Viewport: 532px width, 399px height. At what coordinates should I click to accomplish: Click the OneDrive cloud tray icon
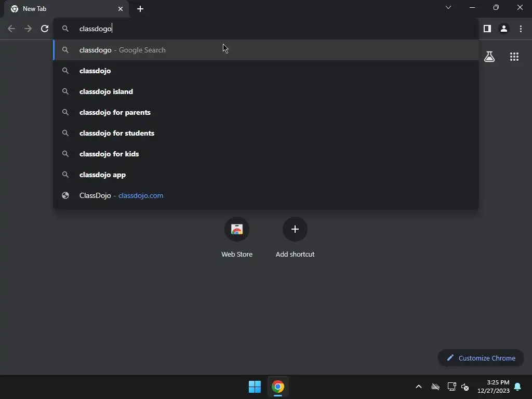point(435,387)
